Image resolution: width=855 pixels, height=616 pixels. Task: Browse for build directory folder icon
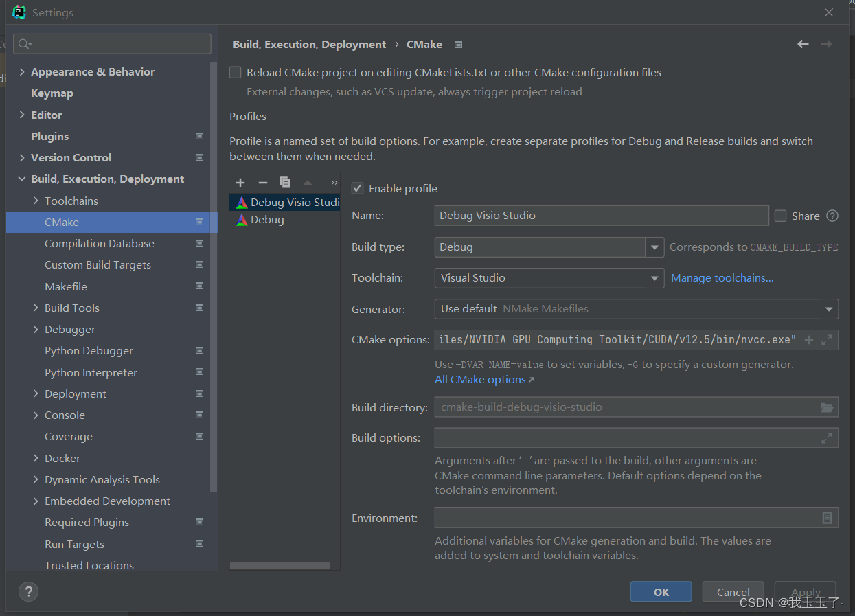pyautogui.click(x=827, y=407)
